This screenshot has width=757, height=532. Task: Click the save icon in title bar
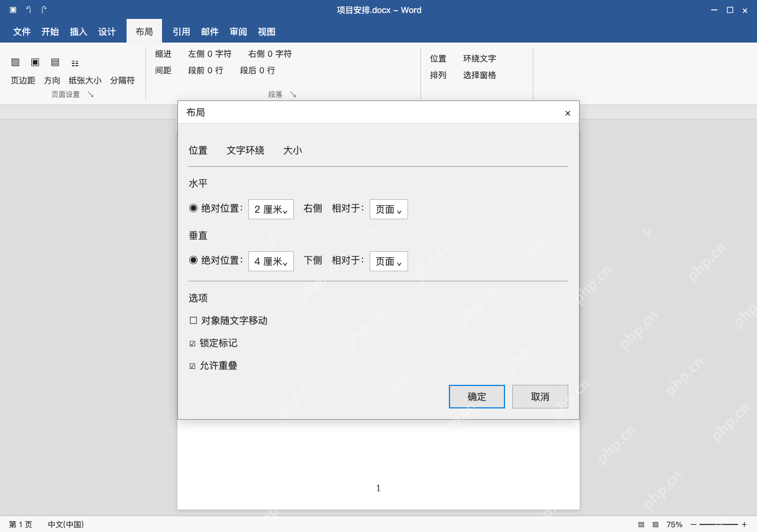(13, 9)
